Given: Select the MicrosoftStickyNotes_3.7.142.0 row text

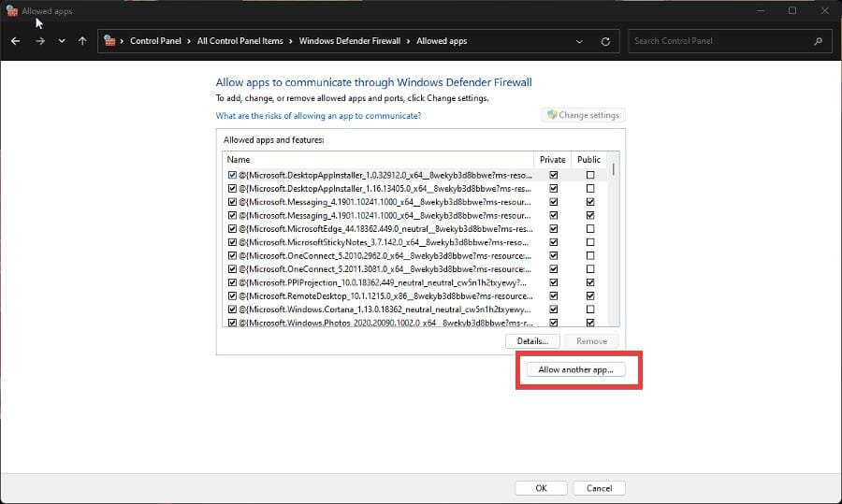Looking at the screenshot, I should point(384,242).
